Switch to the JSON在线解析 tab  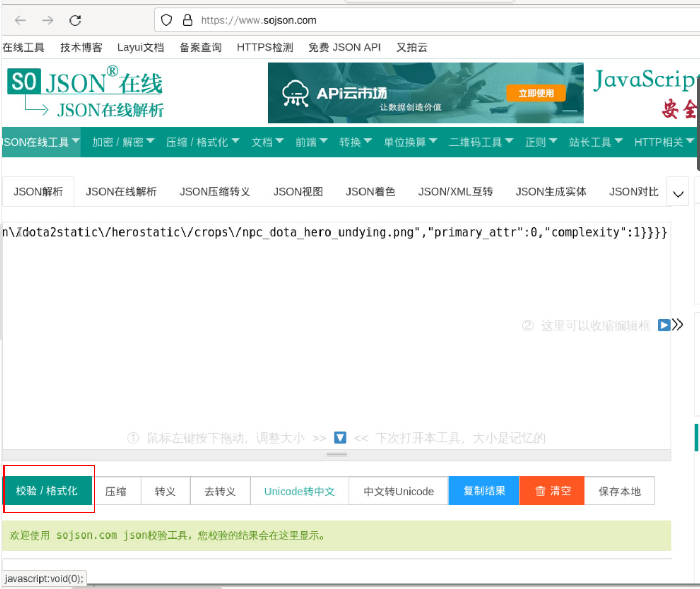pos(121,191)
